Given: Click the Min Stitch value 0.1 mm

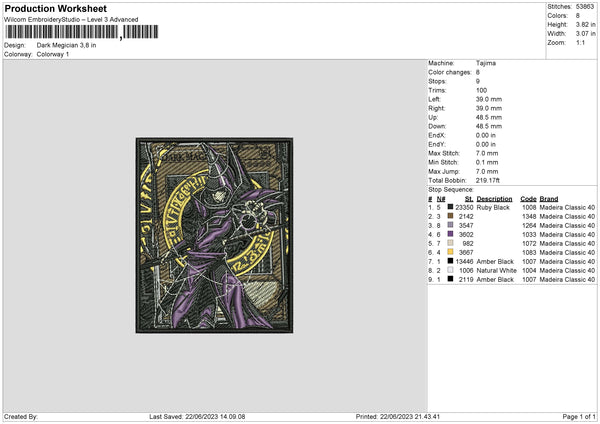Looking at the screenshot, I should [x=487, y=162].
